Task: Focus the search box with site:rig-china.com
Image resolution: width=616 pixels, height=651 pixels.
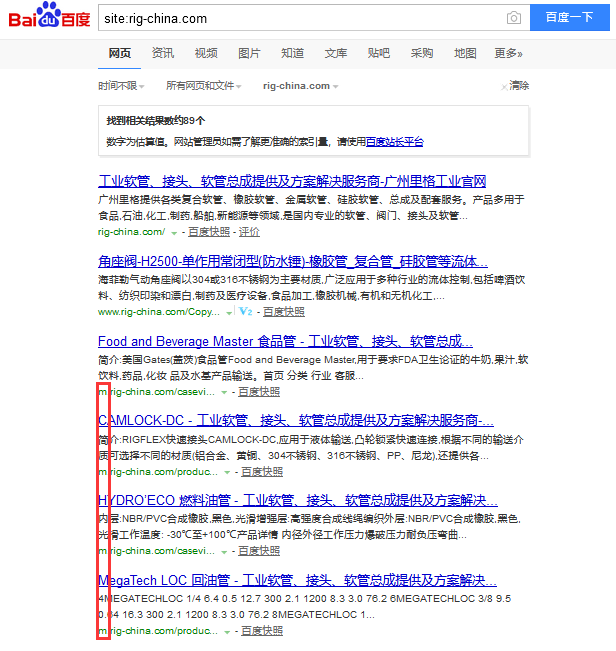Action: pyautogui.click(x=301, y=18)
